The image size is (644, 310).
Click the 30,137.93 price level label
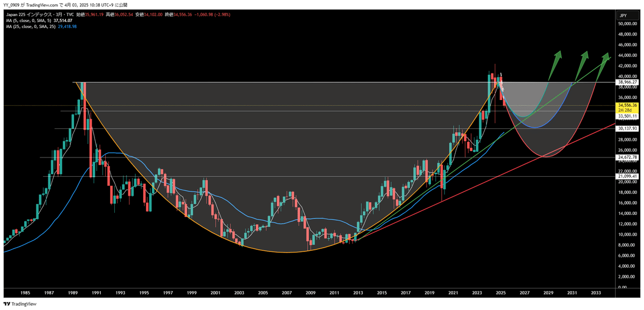[627, 128]
